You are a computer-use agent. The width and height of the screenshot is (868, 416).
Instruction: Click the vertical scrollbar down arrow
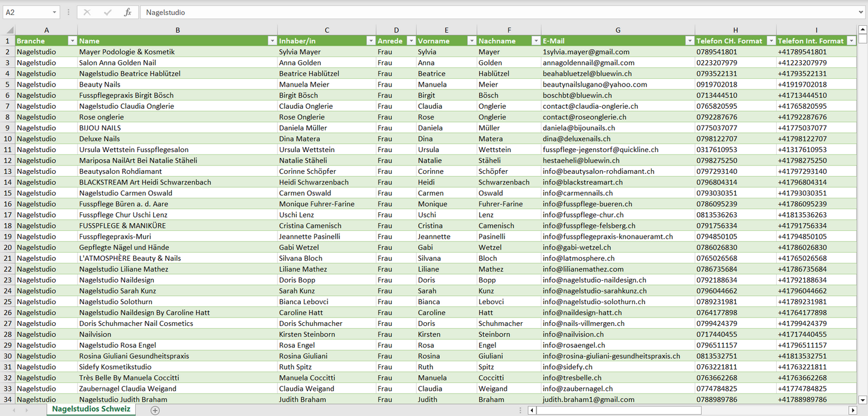click(863, 399)
